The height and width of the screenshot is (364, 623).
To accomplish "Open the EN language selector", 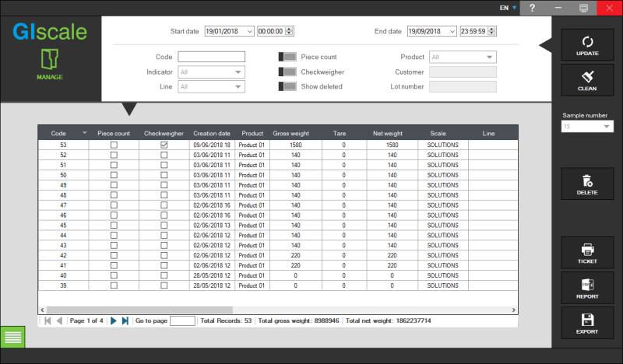I will (x=509, y=8).
